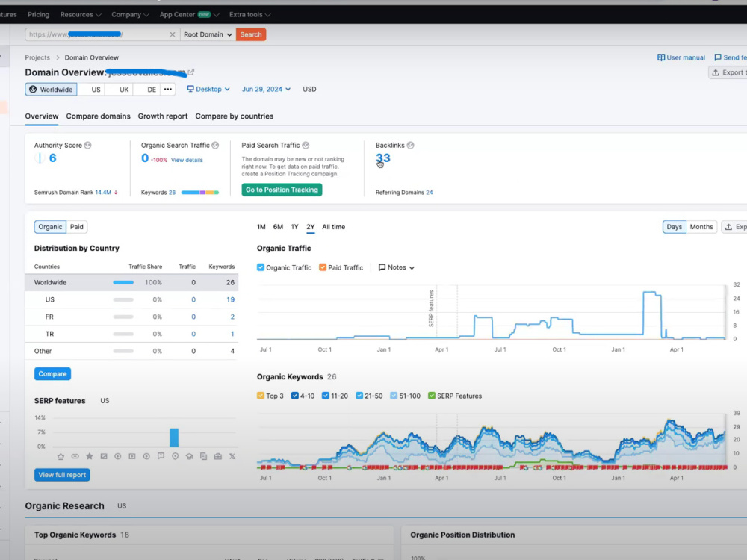
Task: Toggle the SERP Features checkbox
Action: 432,396
